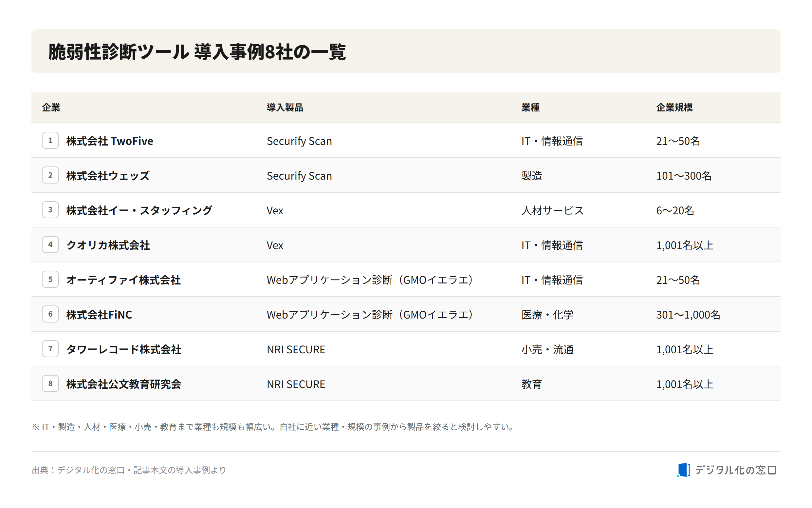This screenshot has width=812, height=508.
Task: Select the company name 株式会社イー・スタッフィング
Action: pos(139,210)
